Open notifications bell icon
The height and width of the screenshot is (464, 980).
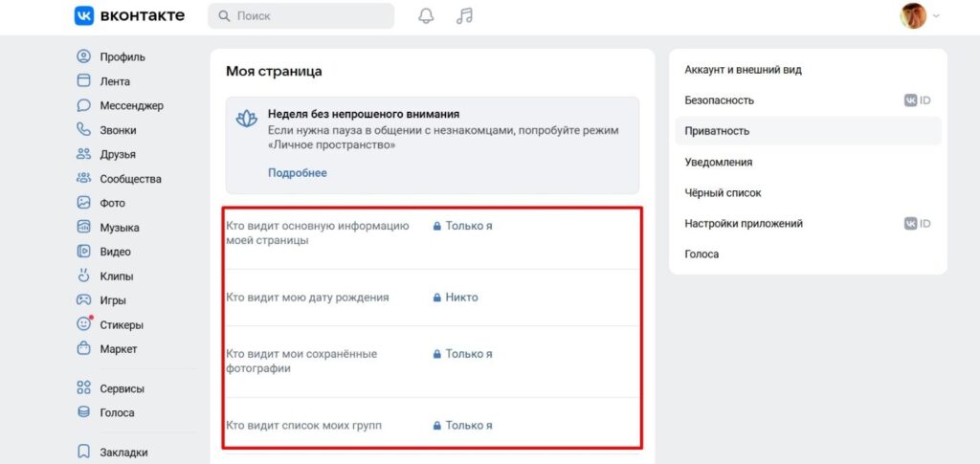pos(426,16)
